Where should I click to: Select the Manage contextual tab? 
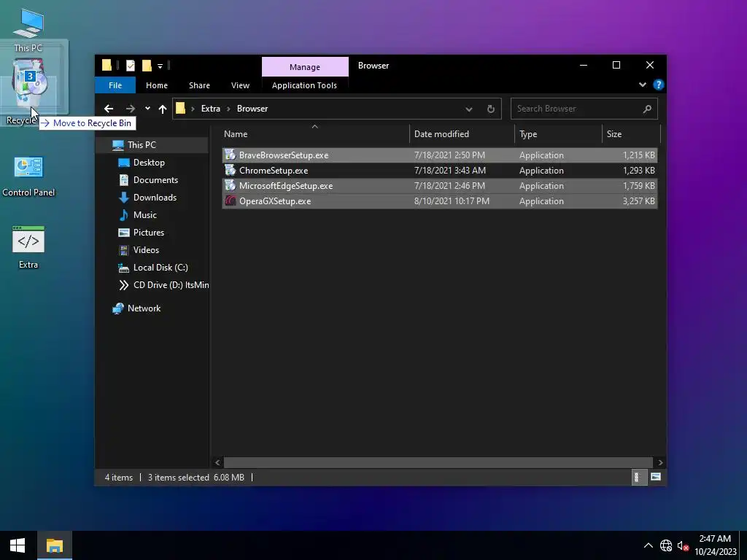305,66
